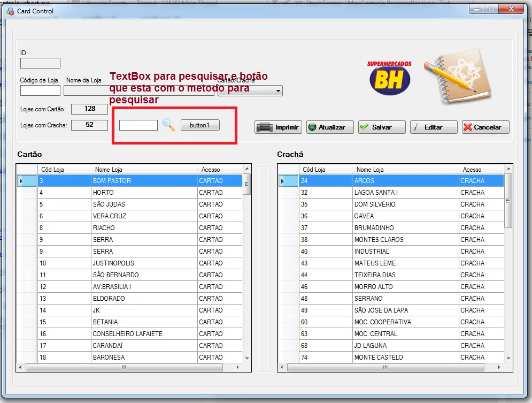532x403 pixels.
Task: Select the MONTE CASTELO cell
Action: tap(406, 357)
